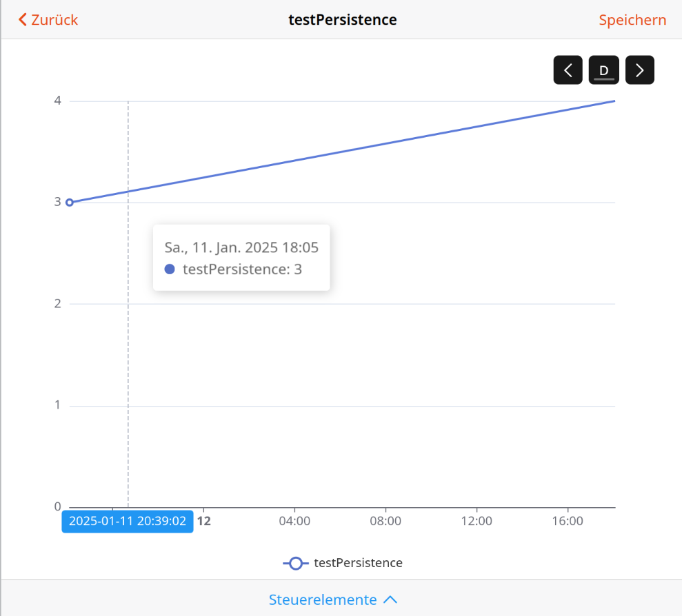Advance with the next period arrow

(x=639, y=70)
